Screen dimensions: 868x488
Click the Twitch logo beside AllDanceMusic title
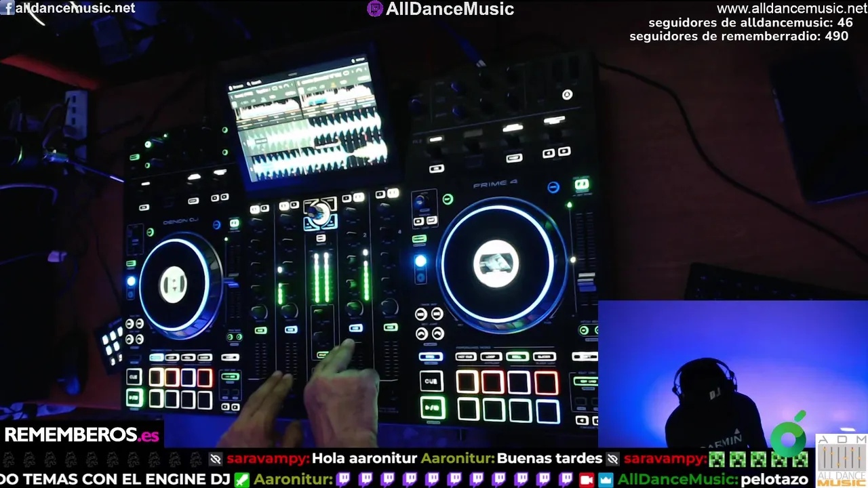point(374,9)
